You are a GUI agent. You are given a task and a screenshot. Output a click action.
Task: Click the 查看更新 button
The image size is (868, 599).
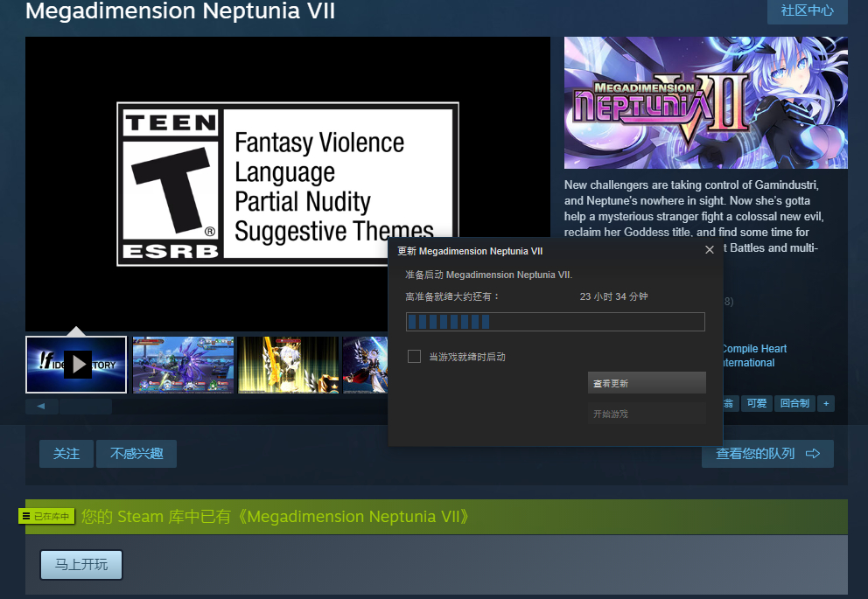(647, 383)
